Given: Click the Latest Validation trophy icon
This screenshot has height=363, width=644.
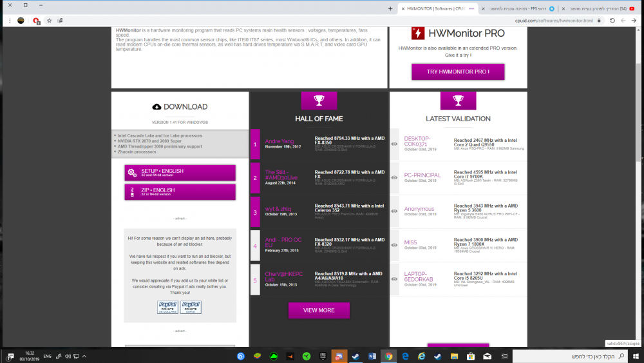Looking at the screenshot, I should [458, 101].
